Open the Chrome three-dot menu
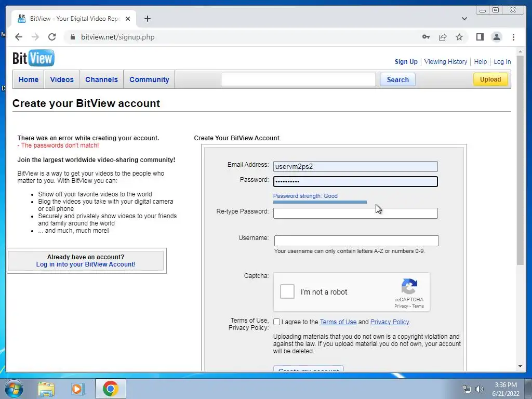The width and height of the screenshot is (532, 399). click(513, 37)
